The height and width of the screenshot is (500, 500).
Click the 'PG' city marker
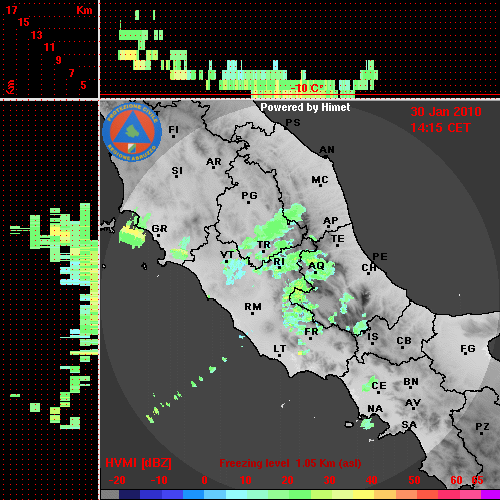[249, 197]
